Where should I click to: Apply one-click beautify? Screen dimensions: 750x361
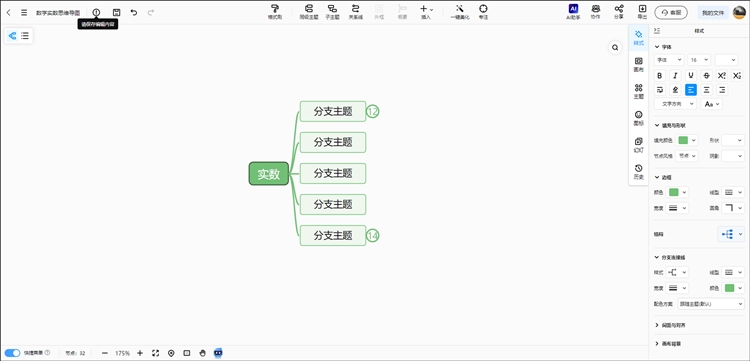(x=460, y=12)
